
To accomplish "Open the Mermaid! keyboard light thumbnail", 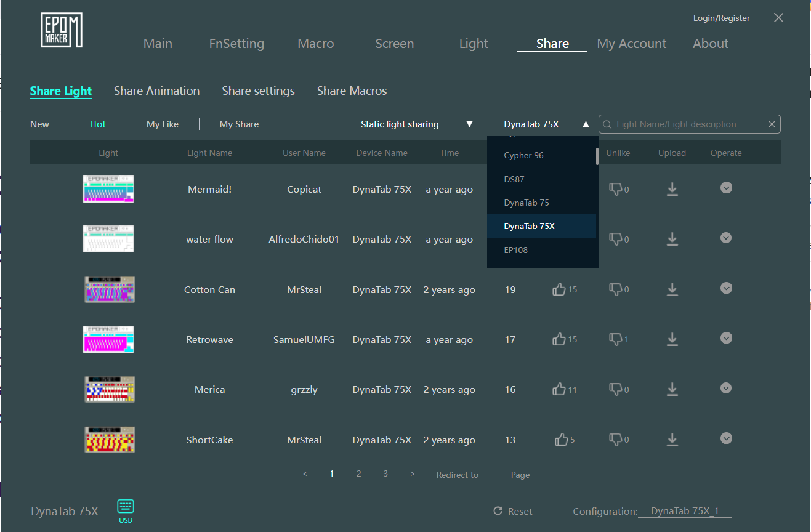I will (x=108, y=189).
